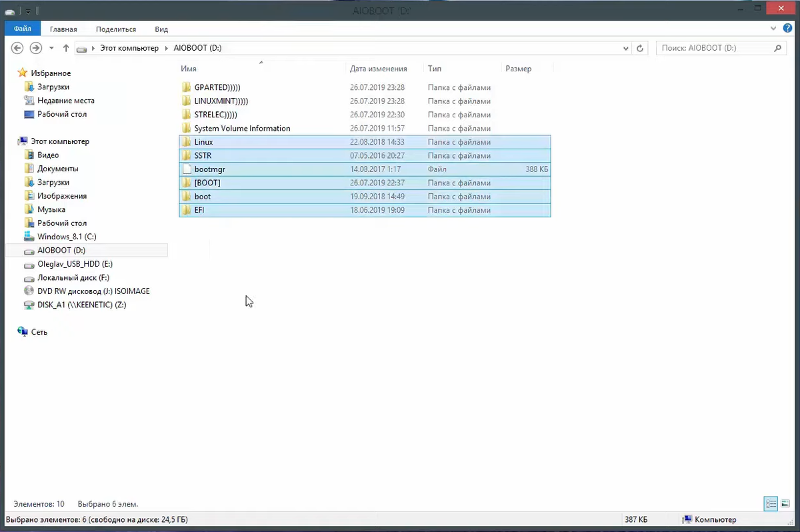Select the lowercase boot folder name
The image size is (800, 532).
click(203, 197)
